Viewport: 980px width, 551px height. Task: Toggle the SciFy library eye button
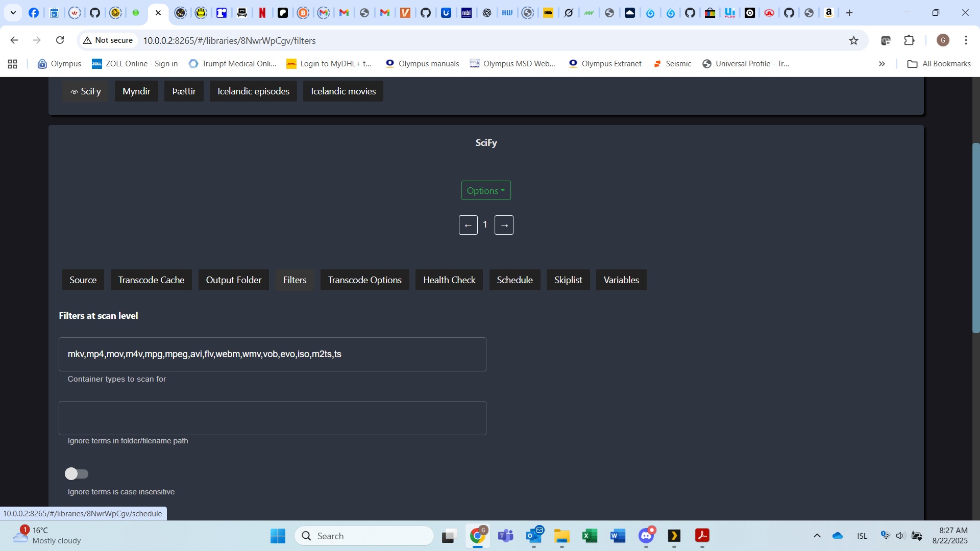coord(85,91)
